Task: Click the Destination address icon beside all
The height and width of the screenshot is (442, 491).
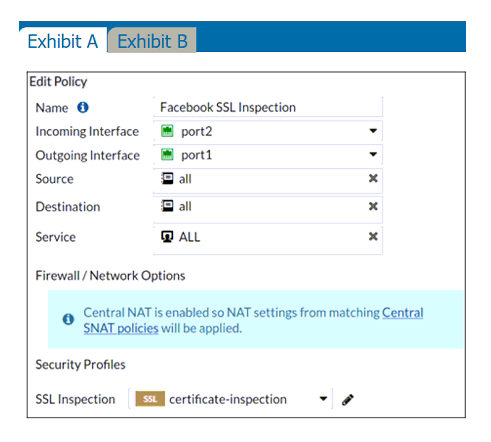Action: [167, 206]
